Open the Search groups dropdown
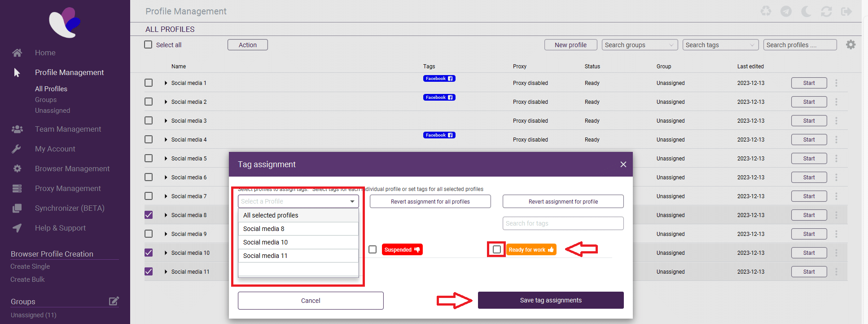 pos(639,45)
